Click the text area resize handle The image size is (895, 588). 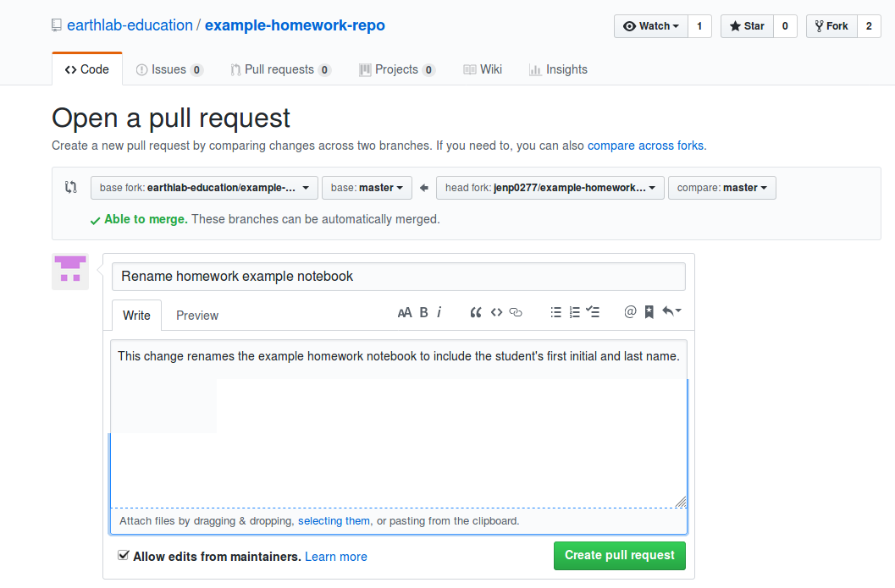coord(681,502)
